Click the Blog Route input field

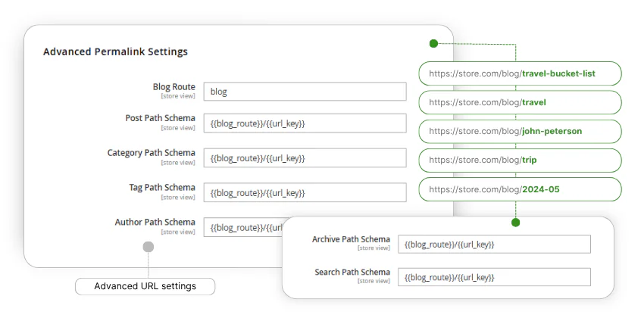coord(305,92)
